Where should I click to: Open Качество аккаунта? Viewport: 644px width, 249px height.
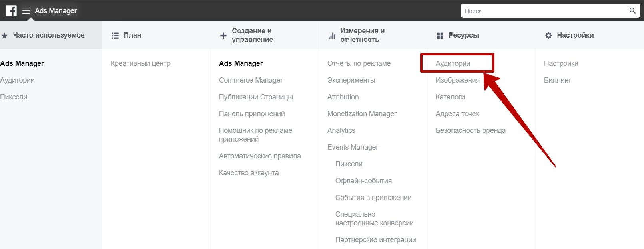[249, 173]
